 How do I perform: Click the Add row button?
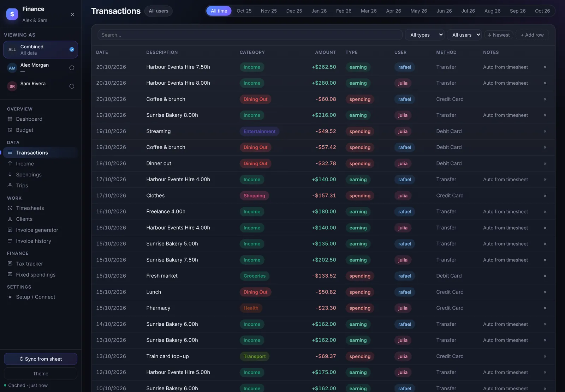pyautogui.click(x=532, y=35)
